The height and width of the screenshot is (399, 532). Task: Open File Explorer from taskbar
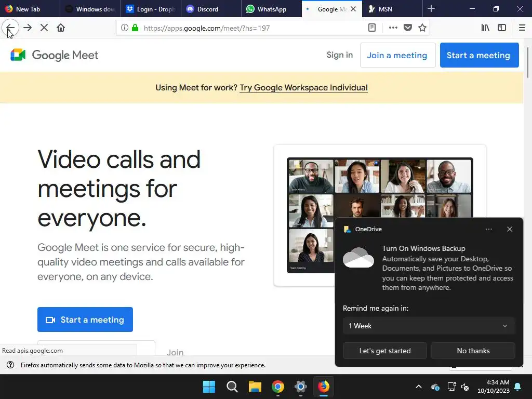click(x=255, y=387)
